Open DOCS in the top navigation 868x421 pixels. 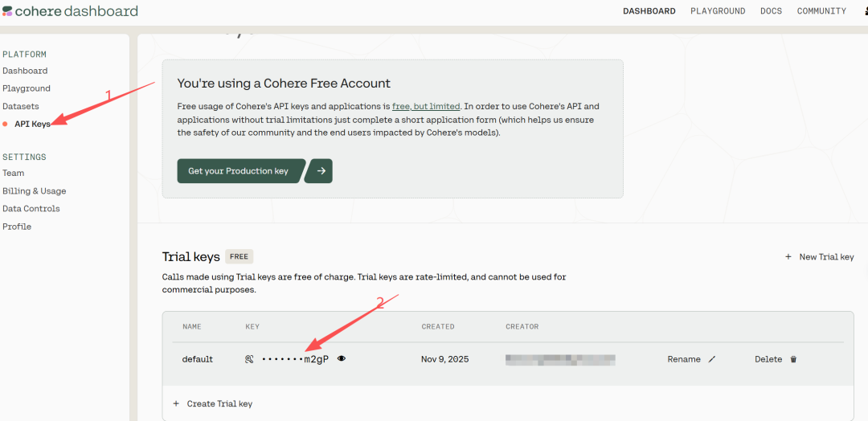coord(771,11)
